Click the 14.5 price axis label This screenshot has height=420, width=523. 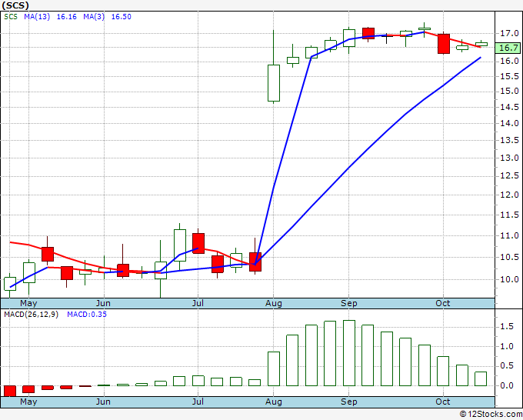[509, 107]
